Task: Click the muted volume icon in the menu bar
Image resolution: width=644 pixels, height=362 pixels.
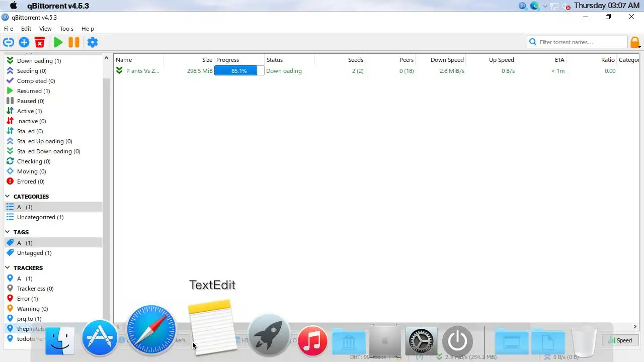Action: [566, 6]
